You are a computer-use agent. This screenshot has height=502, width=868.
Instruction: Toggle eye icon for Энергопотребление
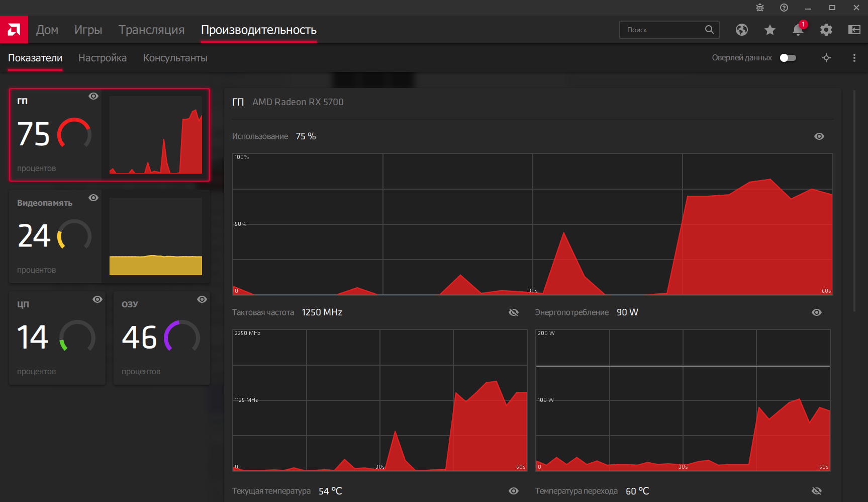(x=817, y=312)
